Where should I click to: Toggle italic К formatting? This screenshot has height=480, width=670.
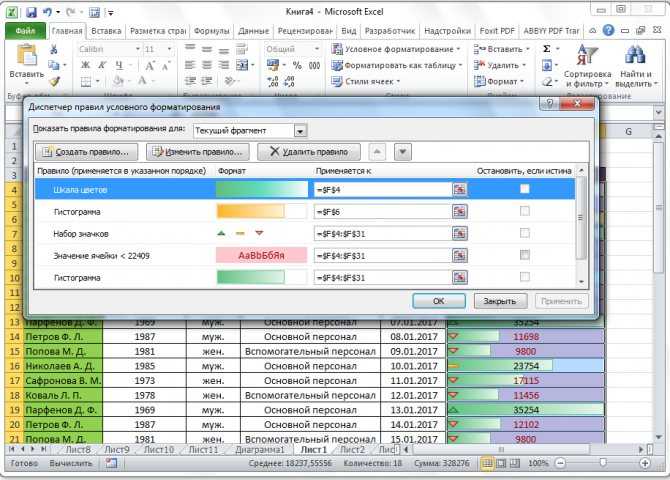[102, 65]
